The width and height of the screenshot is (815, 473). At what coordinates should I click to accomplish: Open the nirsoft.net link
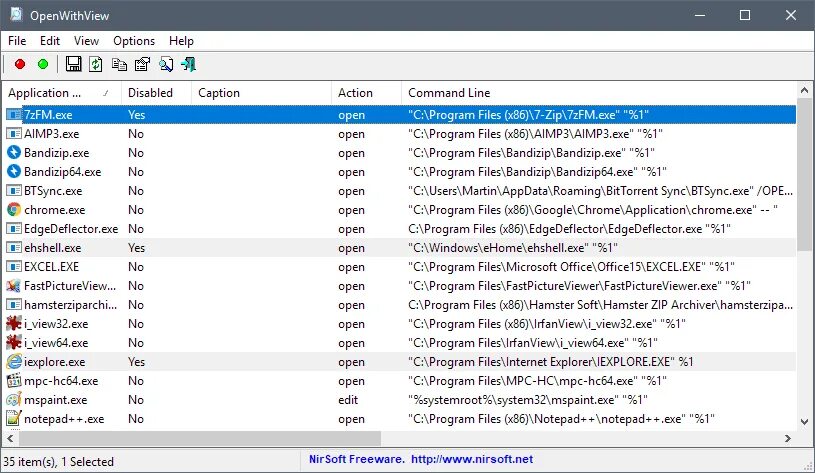tap(471, 459)
